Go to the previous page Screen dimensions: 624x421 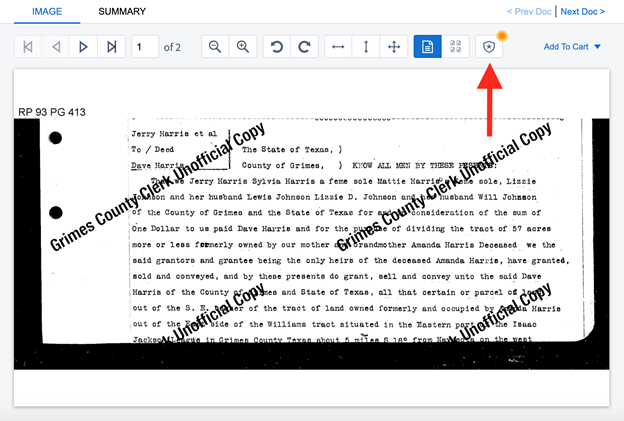pyautogui.click(x=56, y=47)
